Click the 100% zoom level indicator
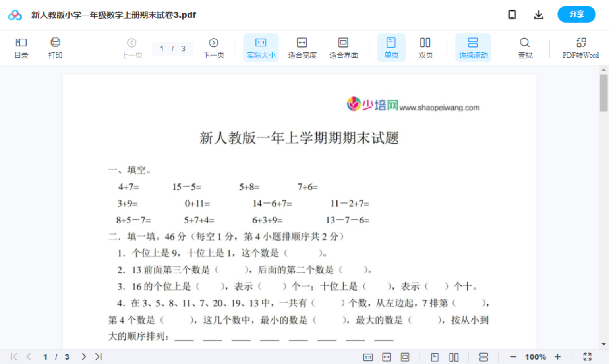 535,356
